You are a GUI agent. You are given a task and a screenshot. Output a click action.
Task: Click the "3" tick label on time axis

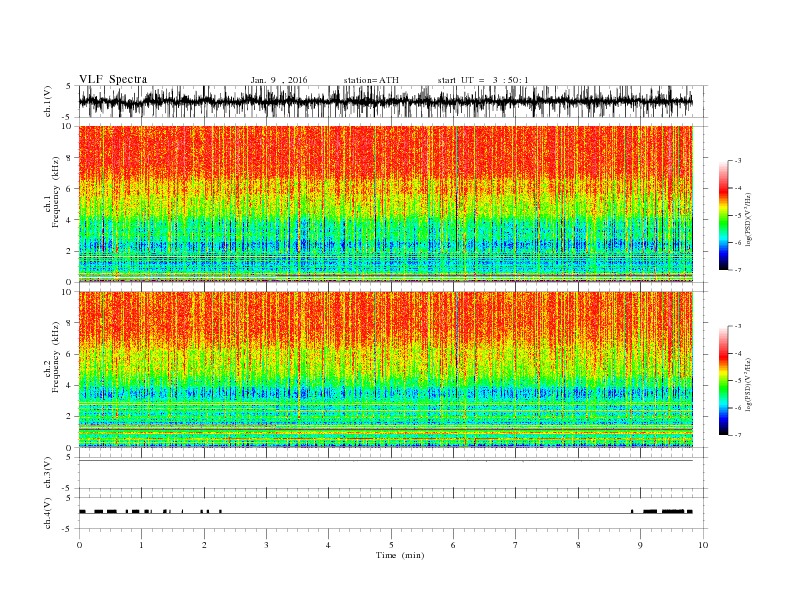266,545
